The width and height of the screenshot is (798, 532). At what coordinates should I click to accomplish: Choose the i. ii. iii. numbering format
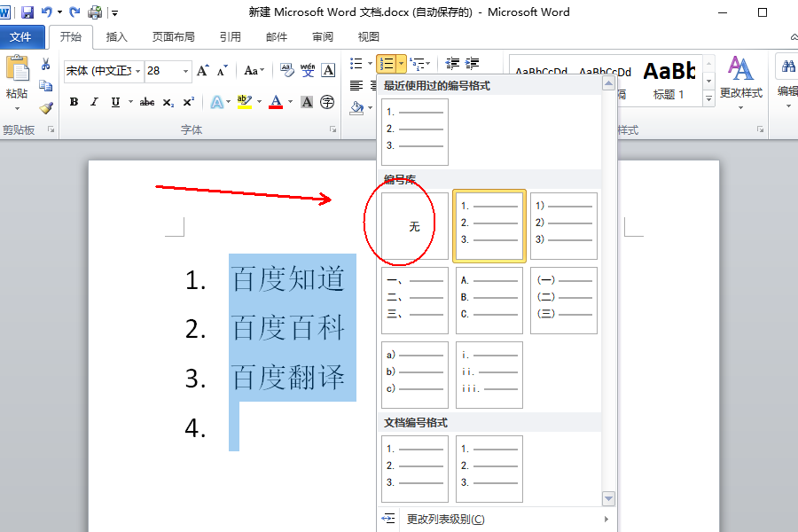[x=489, y=375]
